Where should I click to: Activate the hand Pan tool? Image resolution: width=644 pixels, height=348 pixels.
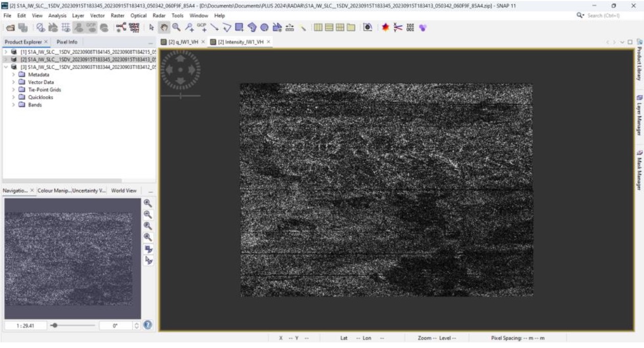click(x=164, y=27)
